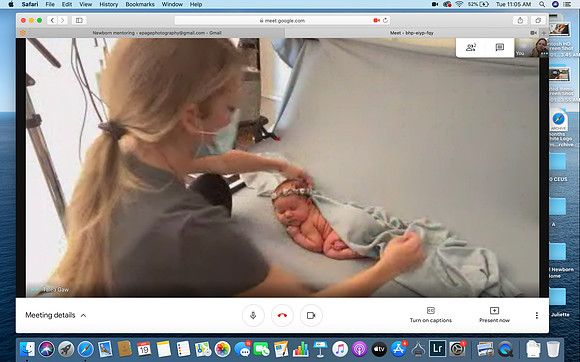Open the Safari menu
Screen dimensions: 580x362
30,4
